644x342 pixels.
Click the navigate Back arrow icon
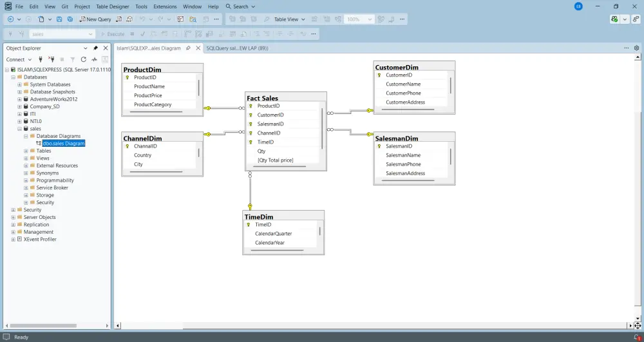(x=11, y=19)
